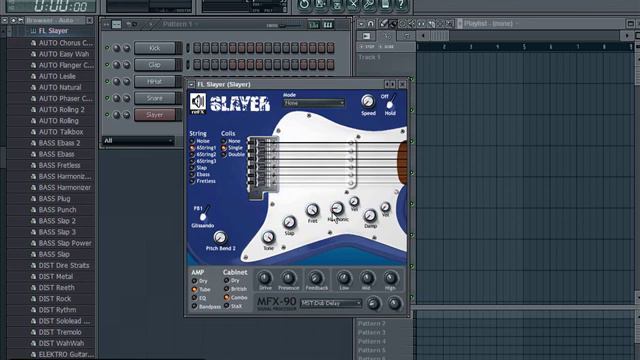Viewport: 640px width, 360px height.
Task: Click the wrench tools icon in top toolbar
Action: (369, 4)
